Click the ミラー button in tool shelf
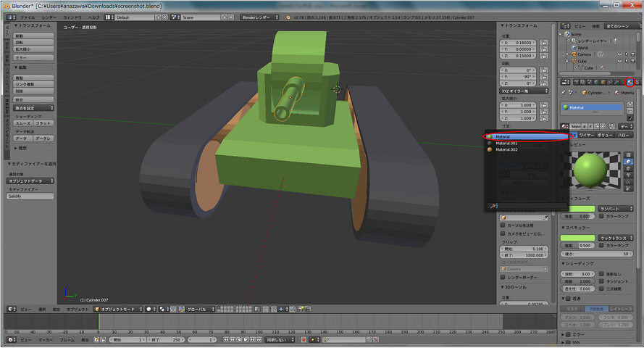The image size is (644, 348). (34, 57)
